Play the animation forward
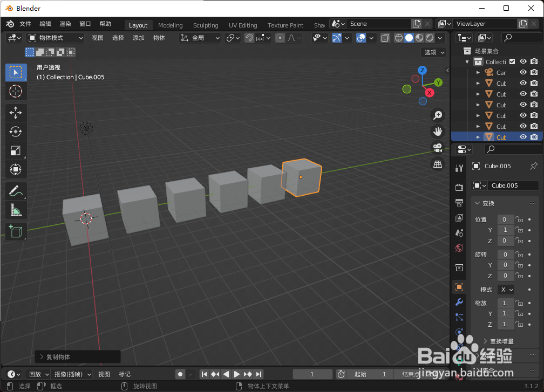544x392 pixels. [237, 374]
